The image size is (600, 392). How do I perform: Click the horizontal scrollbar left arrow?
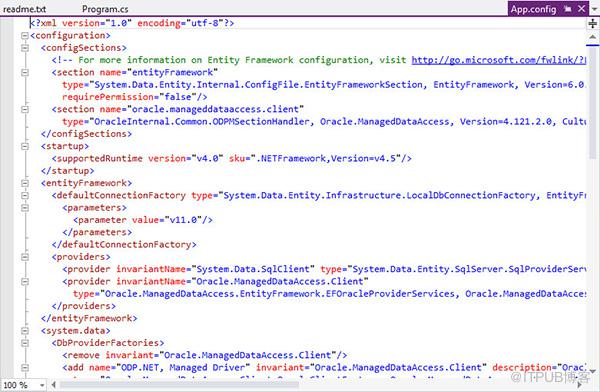tap(54, 385)
